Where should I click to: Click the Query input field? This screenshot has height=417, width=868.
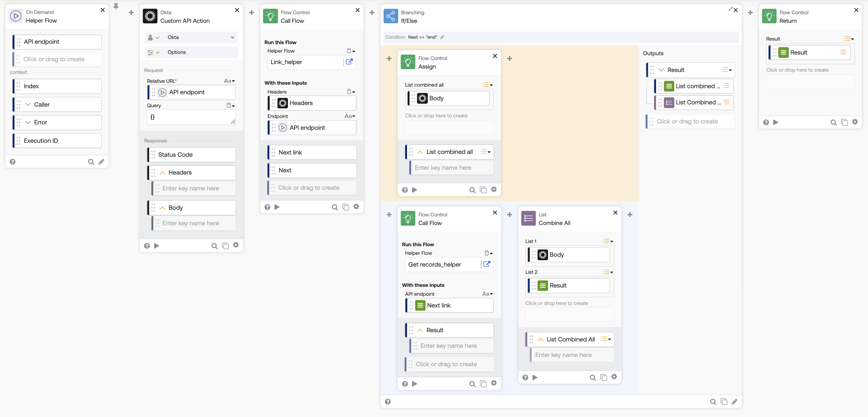click(x=191, y=117)
